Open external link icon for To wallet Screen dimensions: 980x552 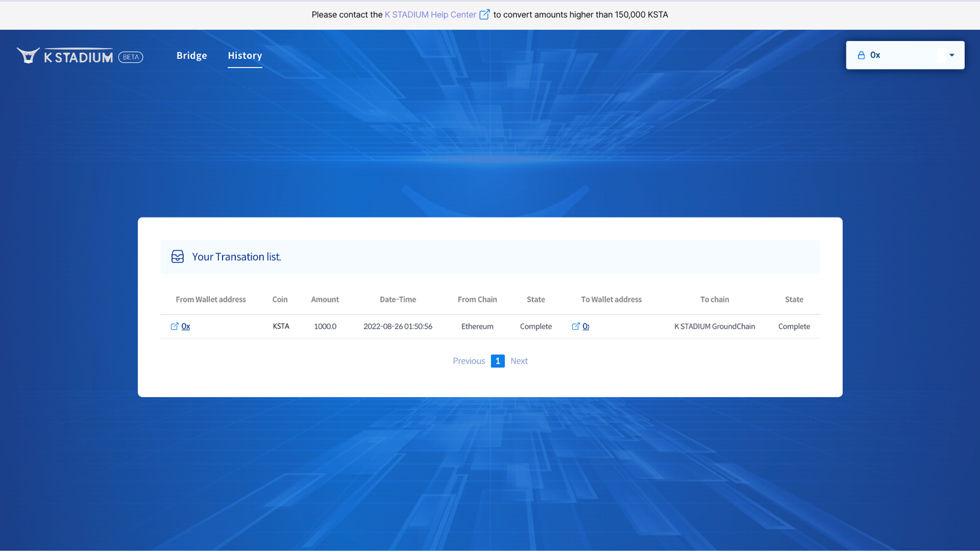click(x=575, y=326)
